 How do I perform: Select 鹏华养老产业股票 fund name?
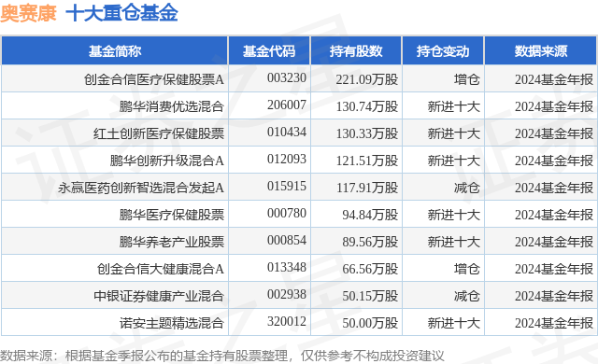[171, 242]
